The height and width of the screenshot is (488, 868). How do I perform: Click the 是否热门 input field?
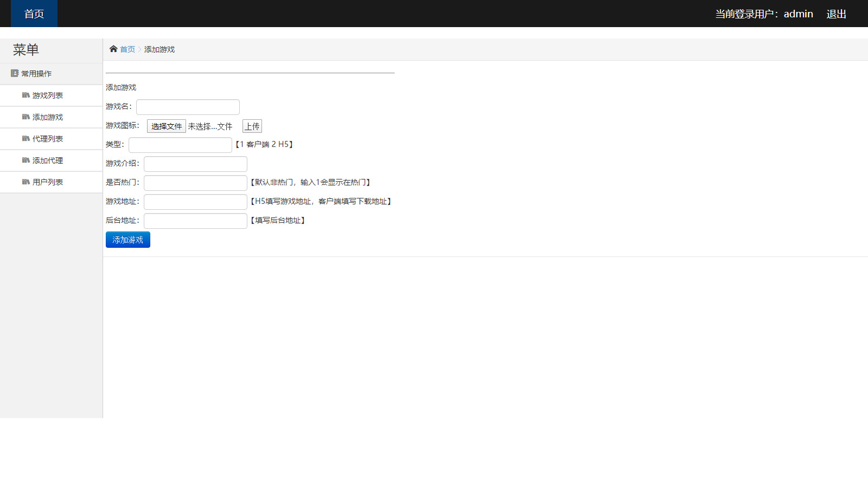(195, 183)
